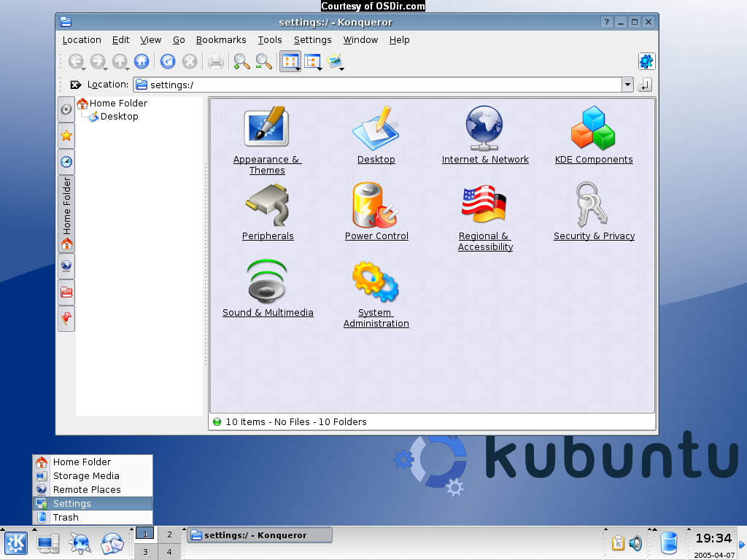Expand the Back button history arrow
The width and height of the screenshot is (747, 560).
84,69
